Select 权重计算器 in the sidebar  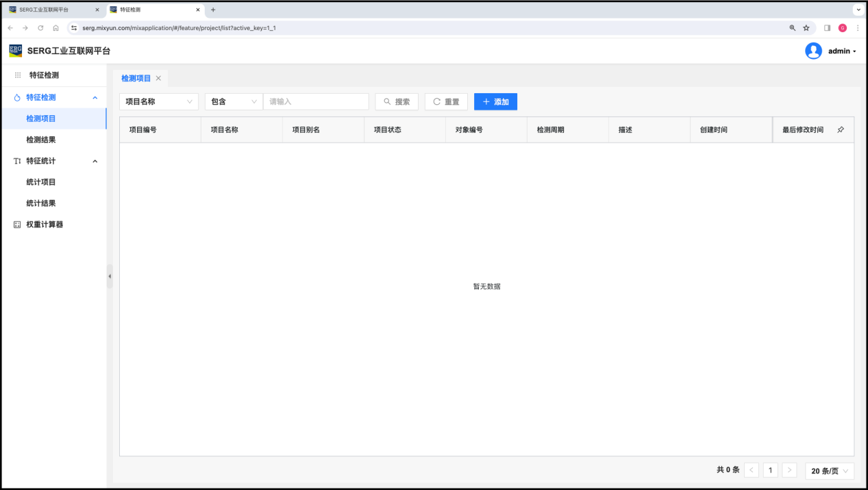pos(45,225)
